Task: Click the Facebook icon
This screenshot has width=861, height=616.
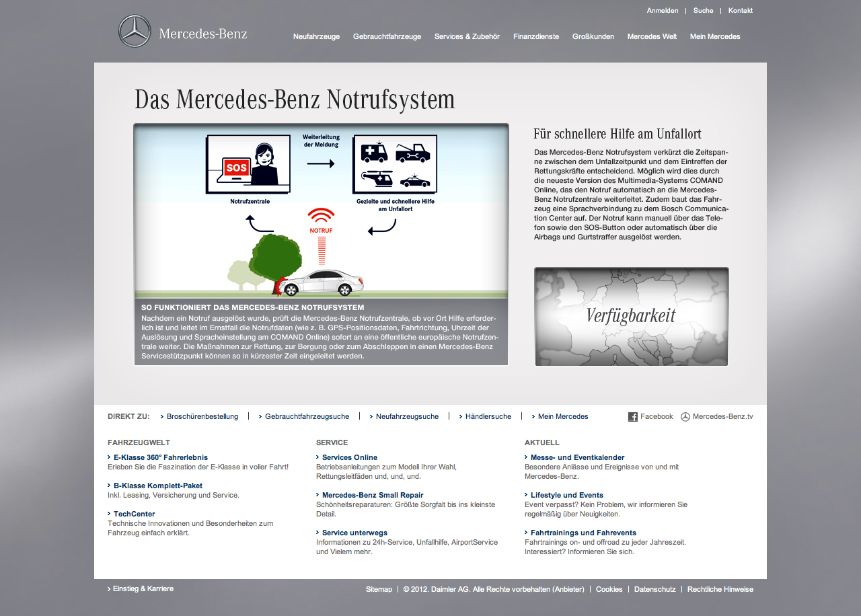Action: point(632,417)
